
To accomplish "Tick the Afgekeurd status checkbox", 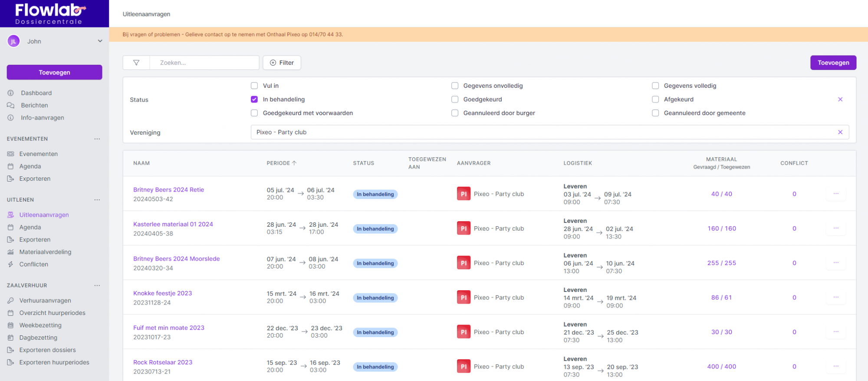I will (x=655, y=99).
